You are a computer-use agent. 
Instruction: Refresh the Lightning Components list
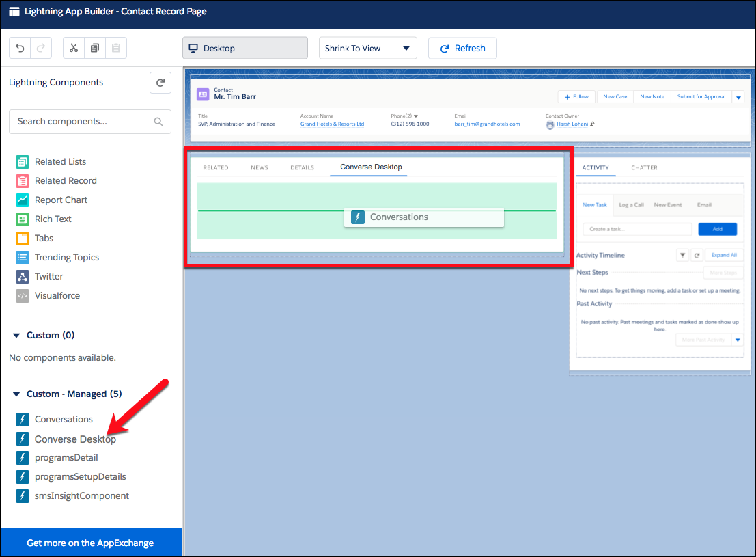click(160, 83)
